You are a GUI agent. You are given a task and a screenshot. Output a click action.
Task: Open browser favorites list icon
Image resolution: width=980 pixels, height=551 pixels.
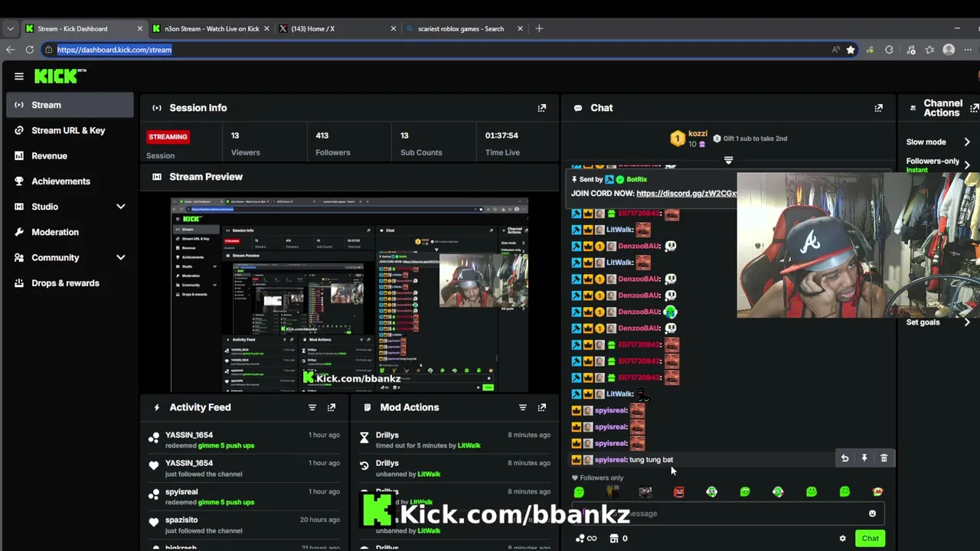tap(929, 50)
